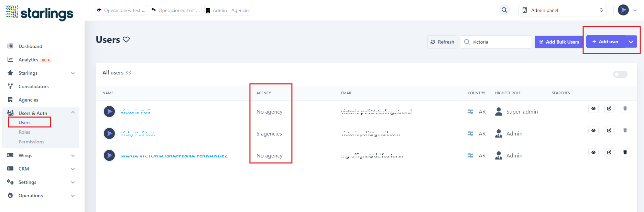Open the Vicky Poli test user link
The width and height of the screenshot is (644, 212).
(138, 134)
